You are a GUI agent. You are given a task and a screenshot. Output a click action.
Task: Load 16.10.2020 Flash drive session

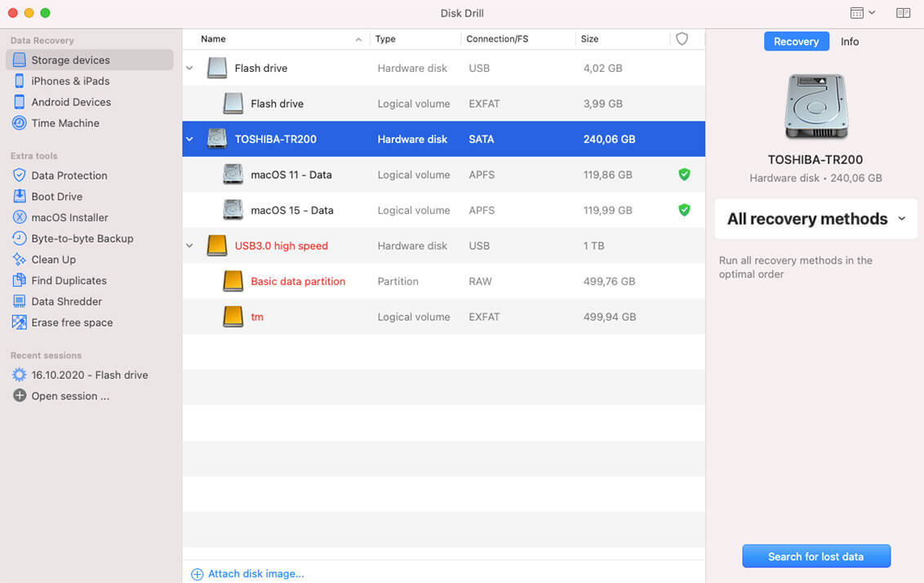(89, 375)
